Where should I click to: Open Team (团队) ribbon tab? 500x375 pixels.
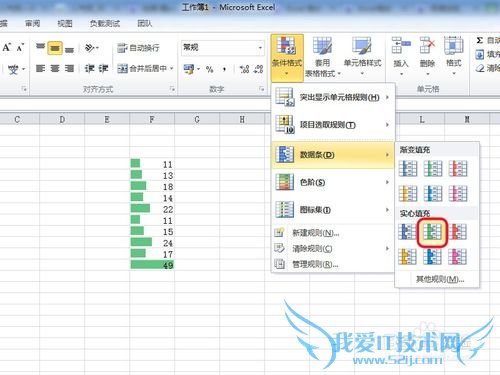click(145, 23)
